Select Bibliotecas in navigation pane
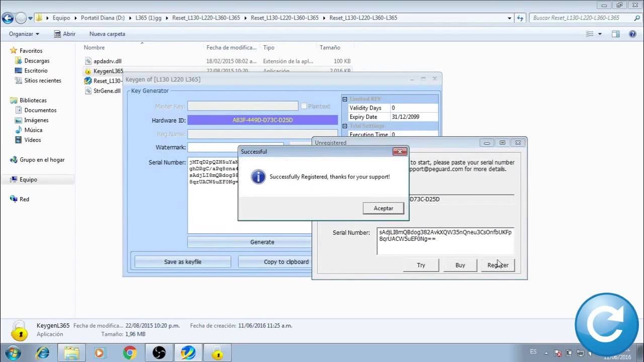644x362 pixels. (33, 101)
